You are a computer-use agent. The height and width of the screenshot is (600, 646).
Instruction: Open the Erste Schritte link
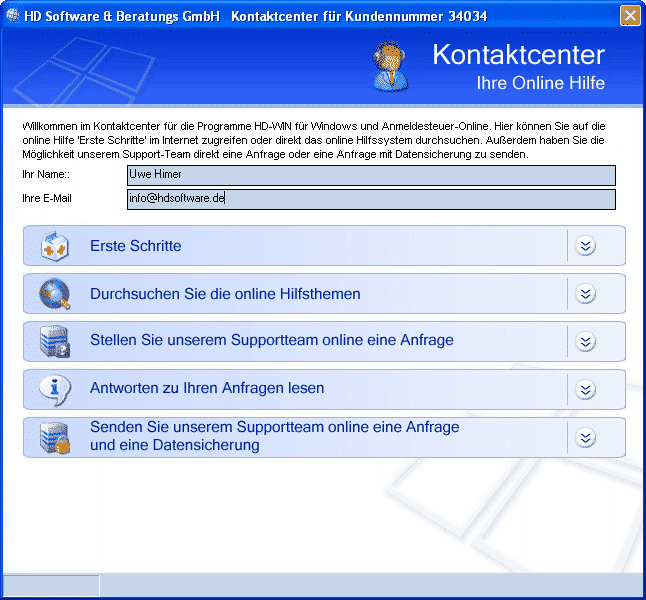[136, 246]
